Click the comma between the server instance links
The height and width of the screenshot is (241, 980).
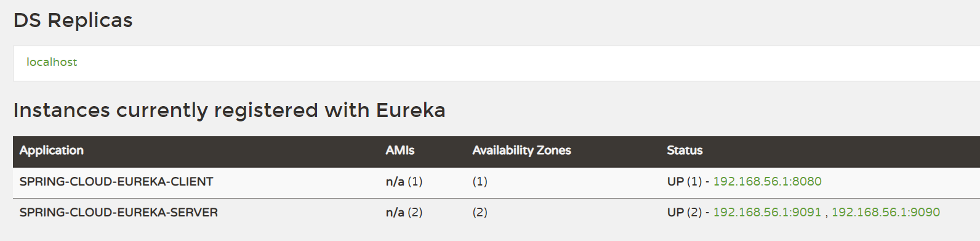(x=826, y=214)
